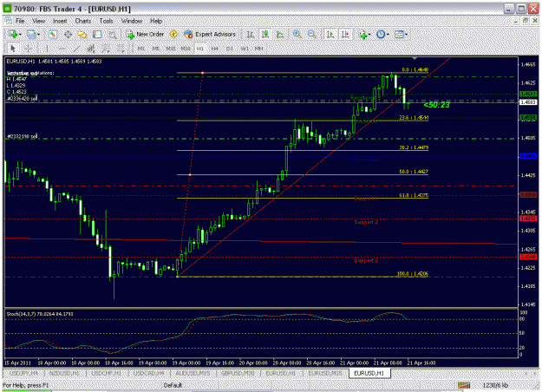The width and height of the screenshot is (542, 392).
Task: Open the Charts menu
Action: point(83,21)
